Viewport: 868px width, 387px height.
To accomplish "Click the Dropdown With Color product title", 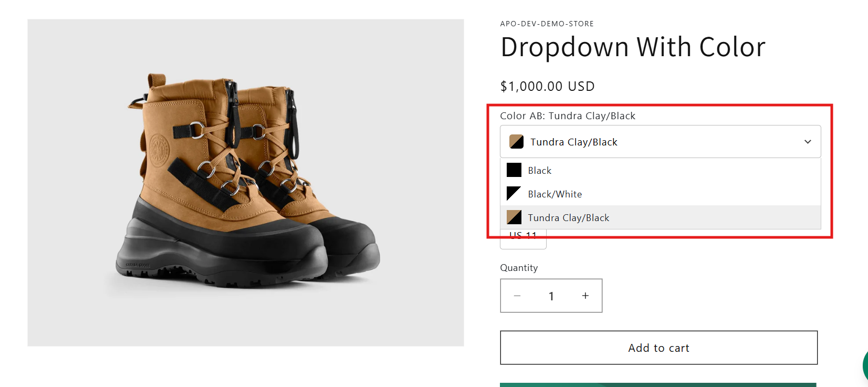I will pos(633,47).
